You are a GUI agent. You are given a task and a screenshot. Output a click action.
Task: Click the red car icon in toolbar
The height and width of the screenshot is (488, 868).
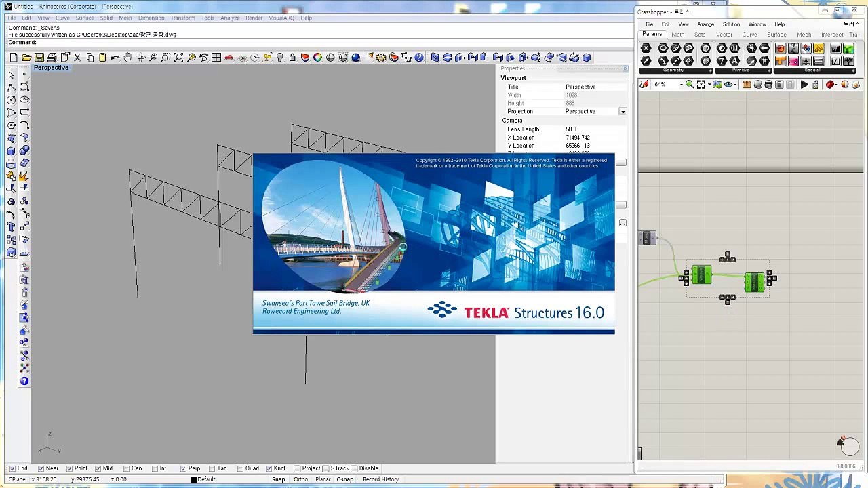point(229,58)
